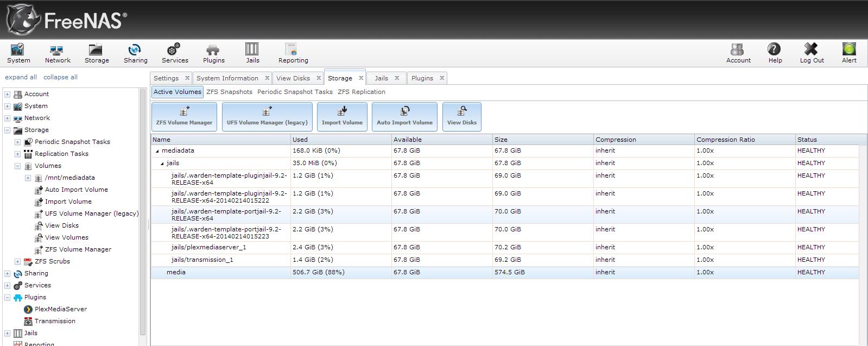The width and height of the screenshot is (868, 346).
Task: Open the Reporting toolbar icon
Action: (293, 53)
